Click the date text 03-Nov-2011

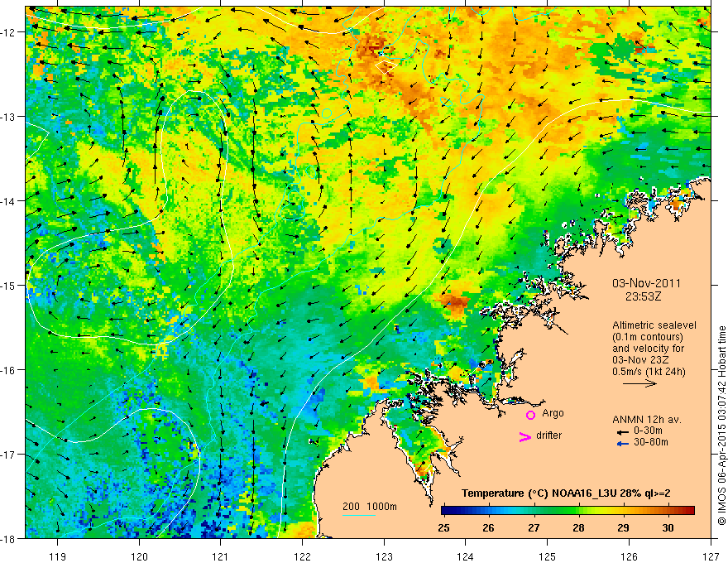click(646, 283)
